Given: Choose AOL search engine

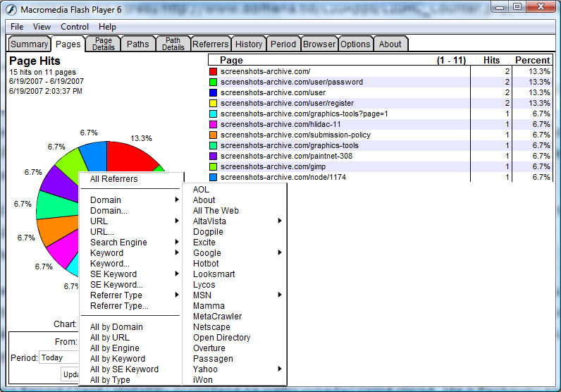Looking at the screenshot, I should pos(201,190).
